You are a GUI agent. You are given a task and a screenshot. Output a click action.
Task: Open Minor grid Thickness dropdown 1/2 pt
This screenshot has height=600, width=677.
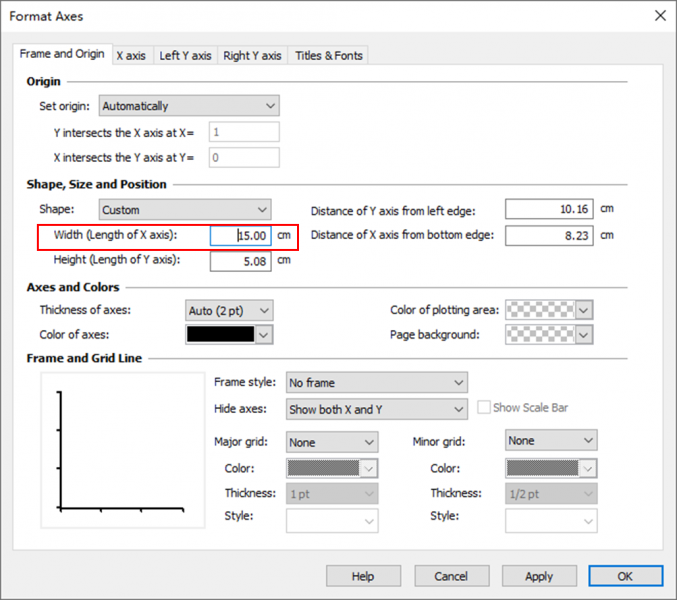click(551, 494)
